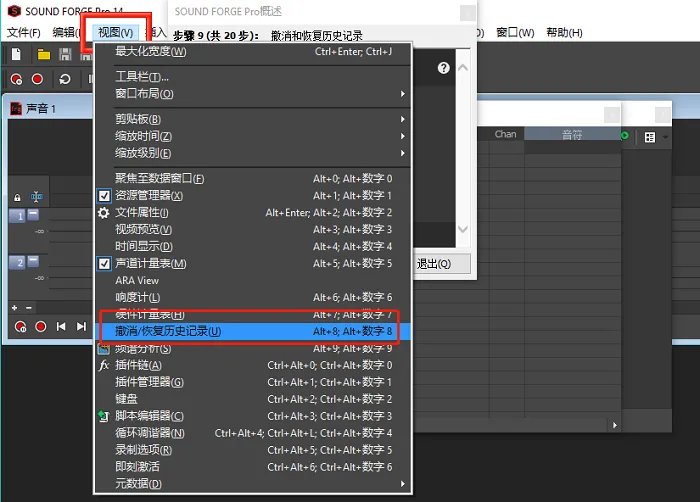Select the channel 2 number button
The image size is (700, 502).
pyautogui.click(x=18, y=262)
